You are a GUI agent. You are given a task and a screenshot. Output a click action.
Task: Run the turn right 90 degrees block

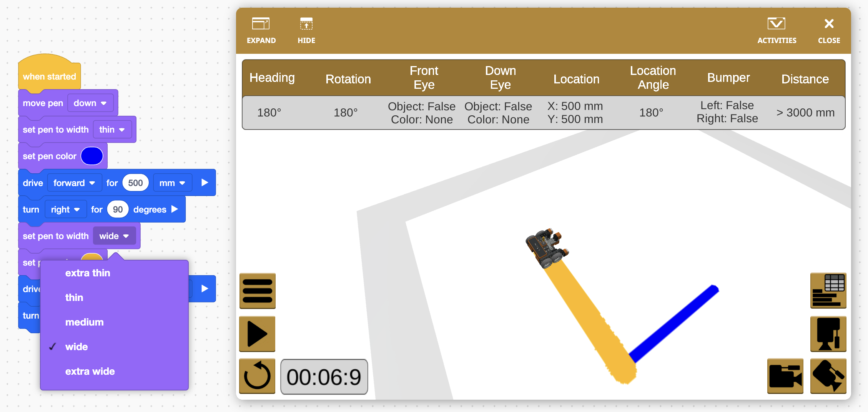point(175,209)
